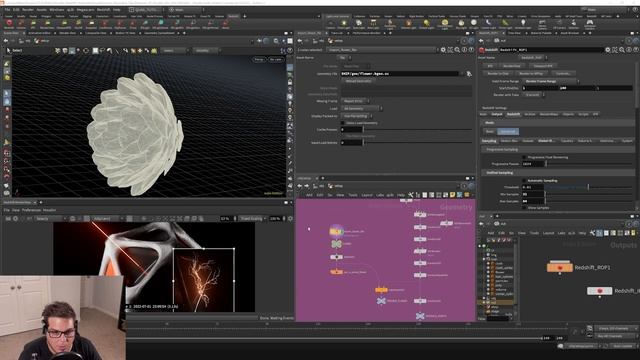Click yellow sticky note icon in geometry network toolbar
This screenshot has height=360, width=640.
pos(452,195)
